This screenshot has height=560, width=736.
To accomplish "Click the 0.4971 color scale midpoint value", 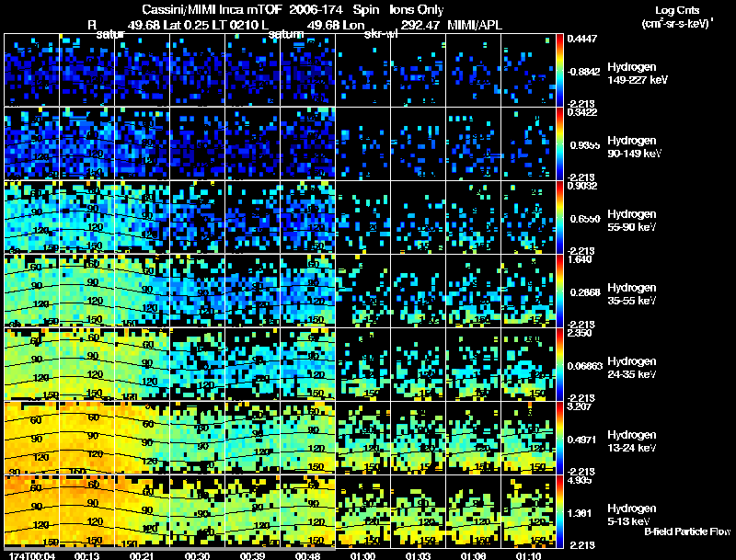I will tap(582, 440).
